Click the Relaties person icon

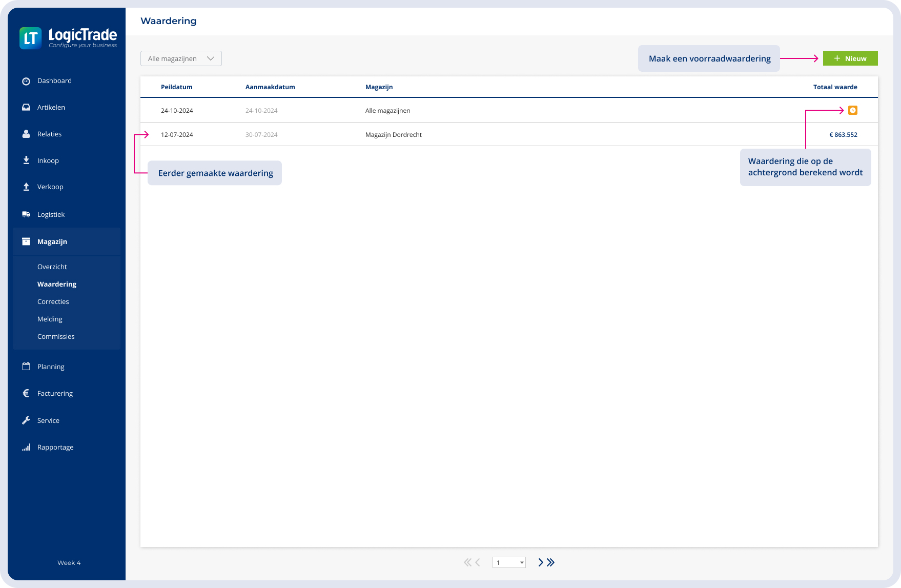click(26, 134)
